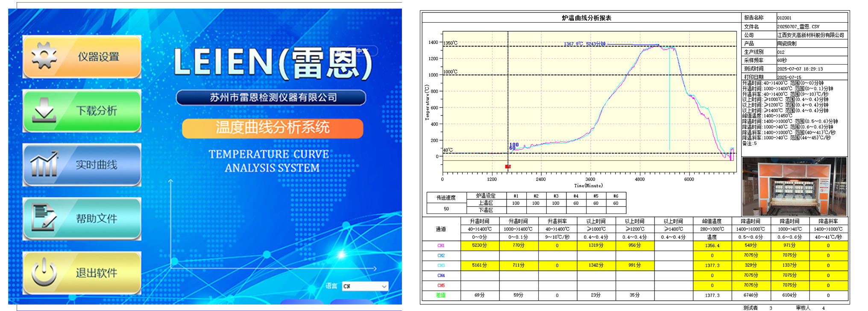Select difference row cell 6746分
This screenshot has height=311, width=868.
click(751, 295)
